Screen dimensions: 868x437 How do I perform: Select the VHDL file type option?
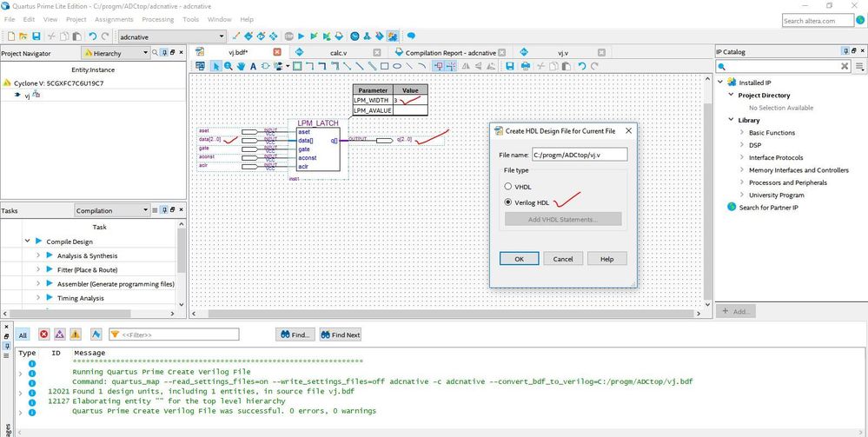[x=508, y=186]
